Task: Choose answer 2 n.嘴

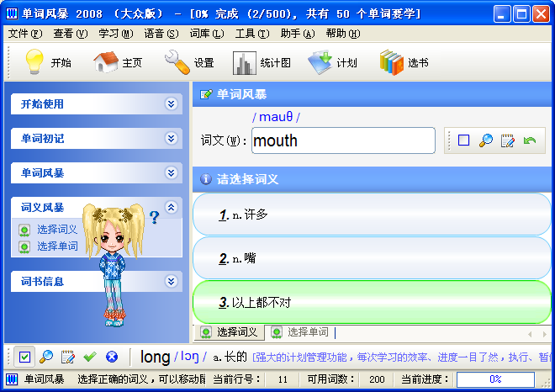Action: pyautogui.click(x=372, y=259)
